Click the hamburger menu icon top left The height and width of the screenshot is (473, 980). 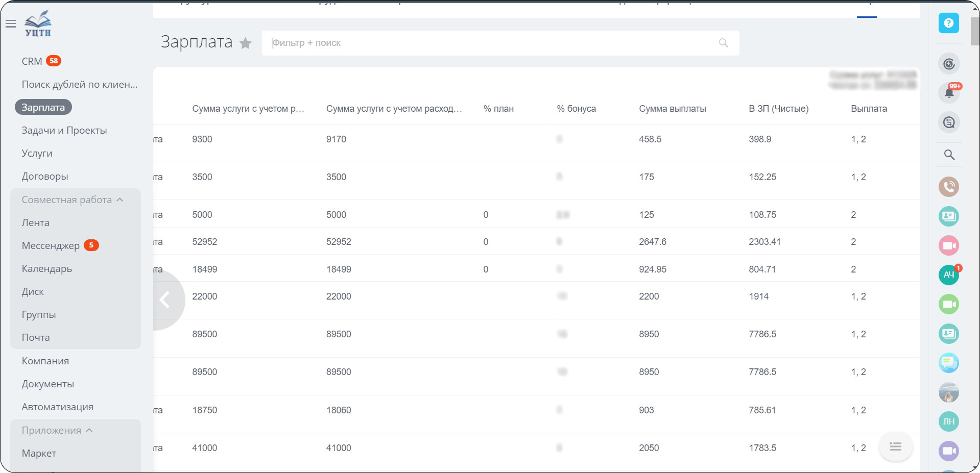[x=11, y=23]
